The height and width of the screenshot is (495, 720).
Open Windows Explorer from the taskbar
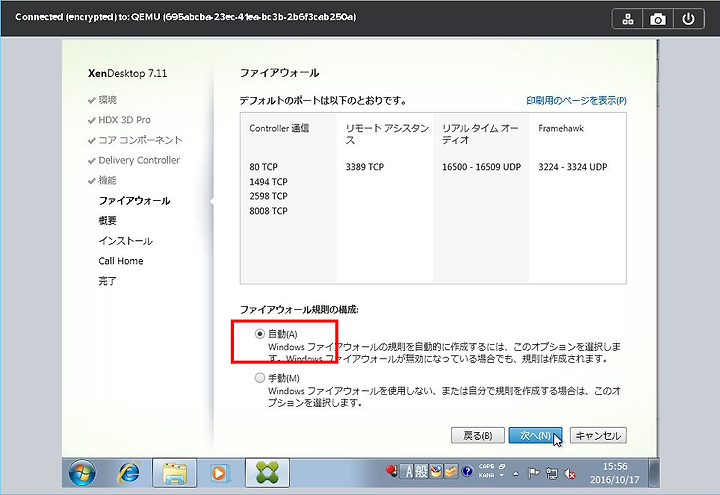click(174, 472)
